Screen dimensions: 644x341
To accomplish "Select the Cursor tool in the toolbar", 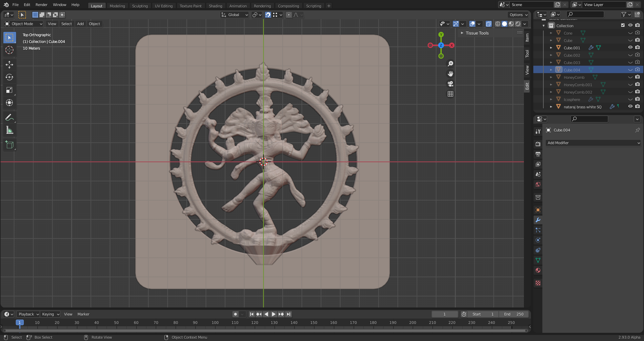I will pos(10,50).
